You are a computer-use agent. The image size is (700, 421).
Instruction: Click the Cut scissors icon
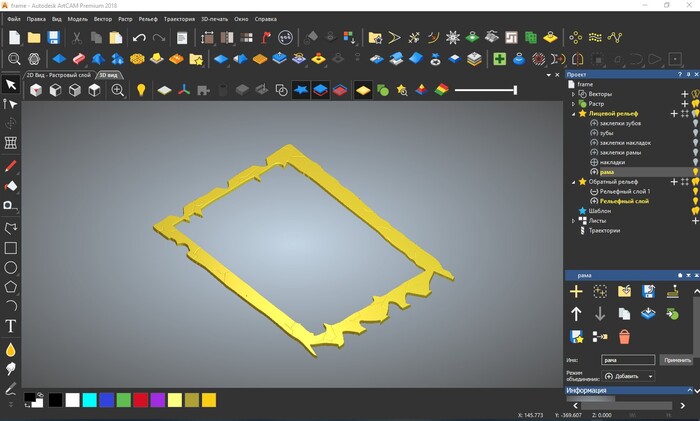pos(76,38)
